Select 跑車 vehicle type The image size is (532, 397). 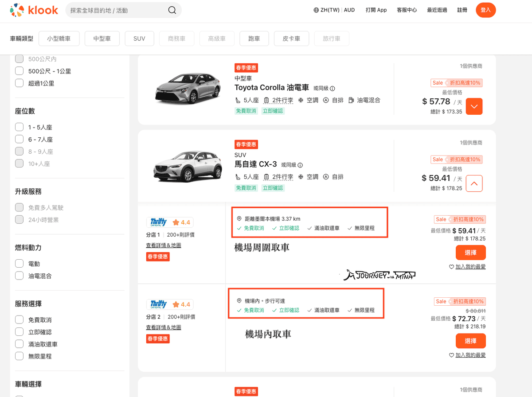[x=254, y=39]
